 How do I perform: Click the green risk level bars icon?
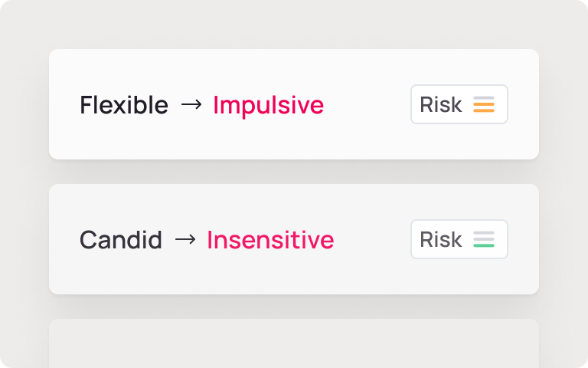(483, 240)
